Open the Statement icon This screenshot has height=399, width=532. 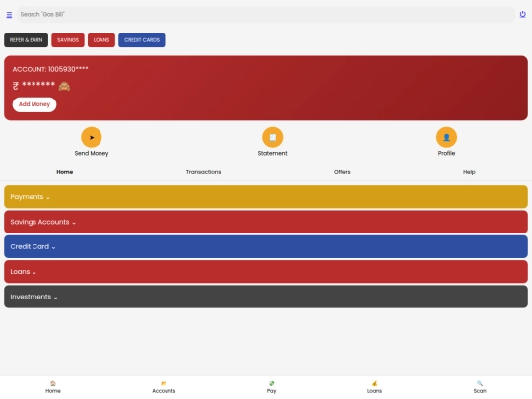point(273,137)
